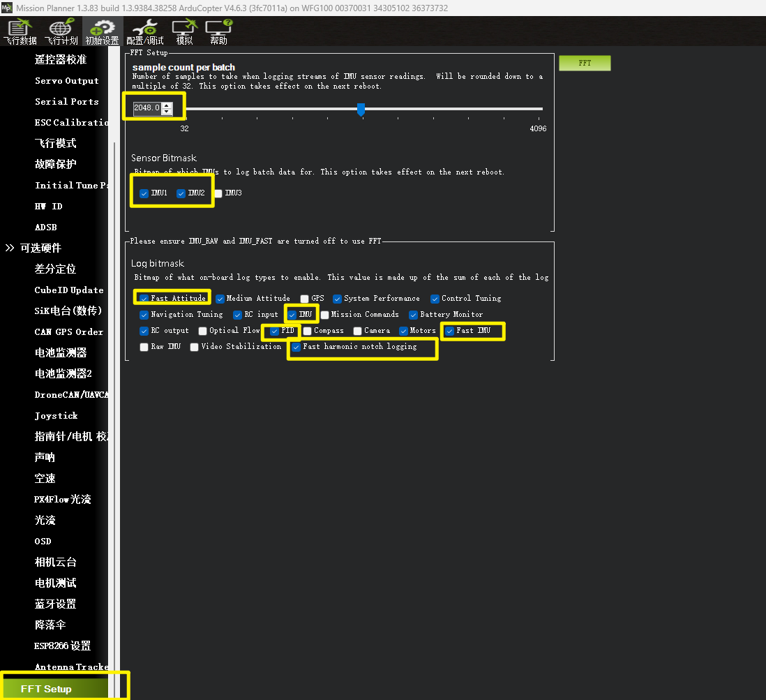
Task: Collapse the 可选硬件 double-chevron expander
Action: pos(10,248)
